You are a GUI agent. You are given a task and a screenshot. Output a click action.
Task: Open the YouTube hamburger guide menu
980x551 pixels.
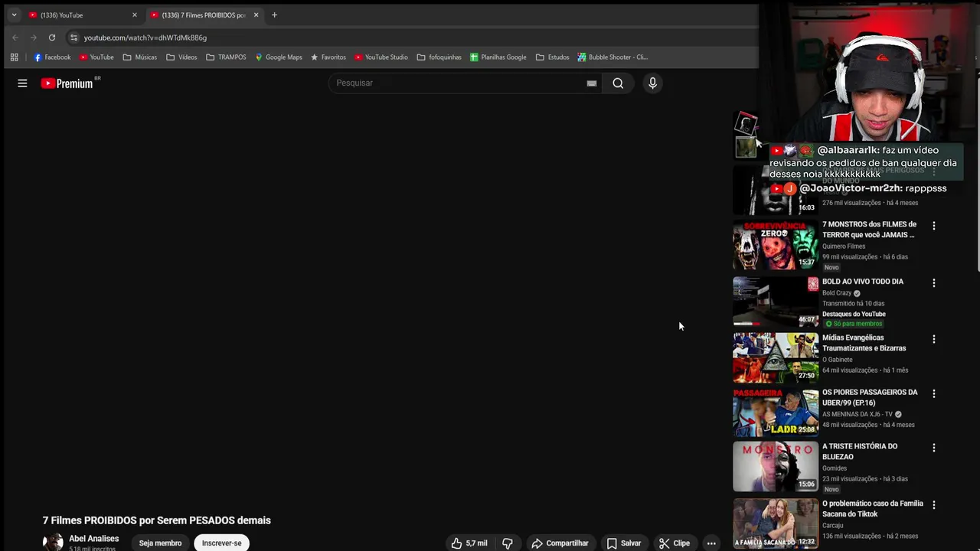point(22,83)
